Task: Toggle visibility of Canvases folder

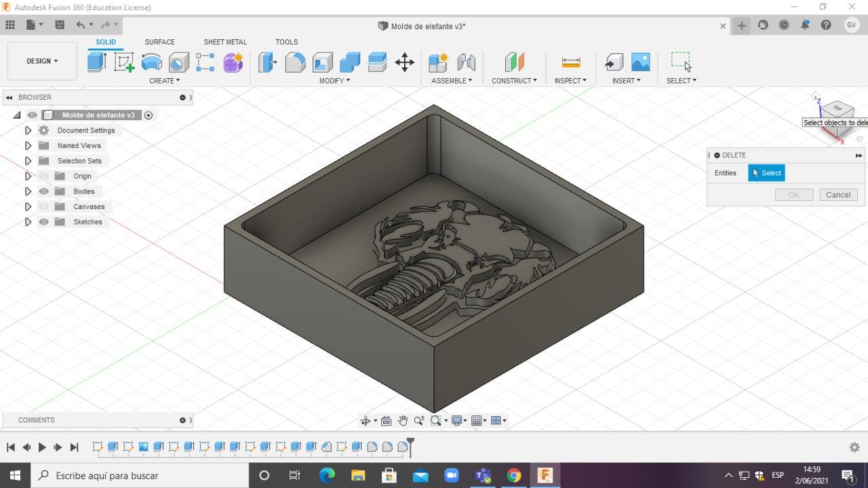Action: coord(44,207)
